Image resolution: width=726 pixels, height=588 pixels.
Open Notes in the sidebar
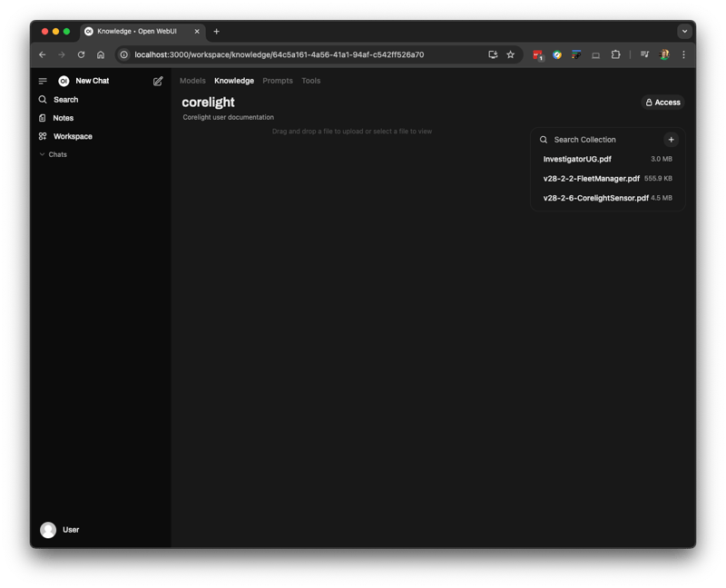click(63, 118)
